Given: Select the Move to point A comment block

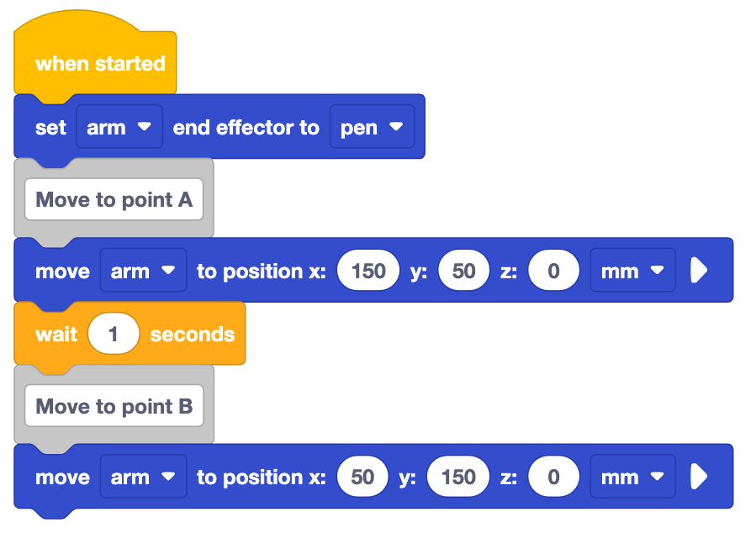Looking at the screenshot, I should pos(114,199).
